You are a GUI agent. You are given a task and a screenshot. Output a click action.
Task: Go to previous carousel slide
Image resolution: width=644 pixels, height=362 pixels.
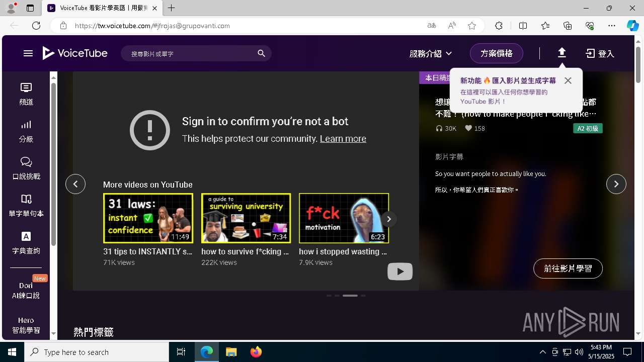(x=75, y=184)
